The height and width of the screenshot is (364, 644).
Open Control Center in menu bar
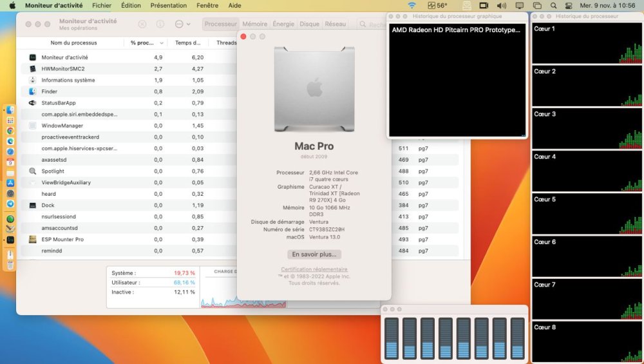tap(569, 5)
